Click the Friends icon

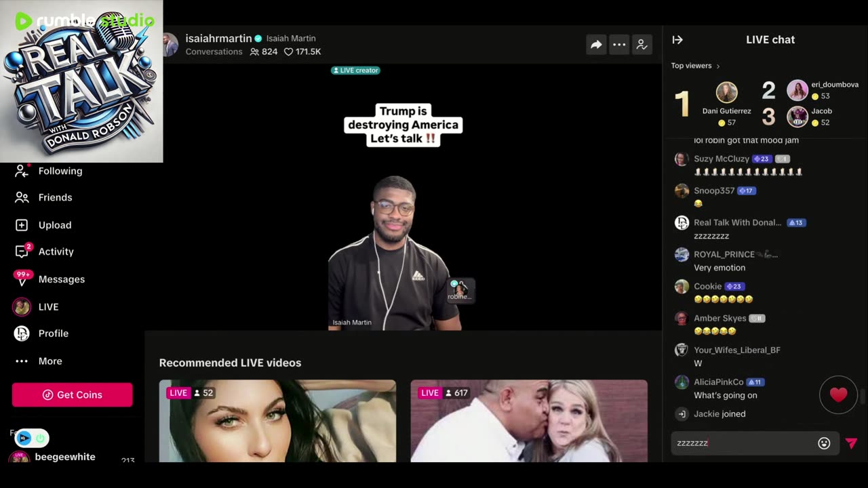pyautogui.click(x=22, y=197)
